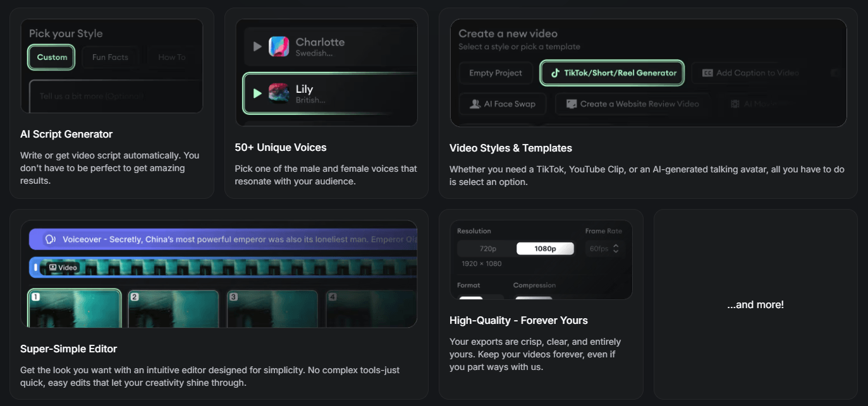This screenshot has width=868, height=406.
Task: Click High-Quality - Forever Yours heading
Action: point(519,320)
